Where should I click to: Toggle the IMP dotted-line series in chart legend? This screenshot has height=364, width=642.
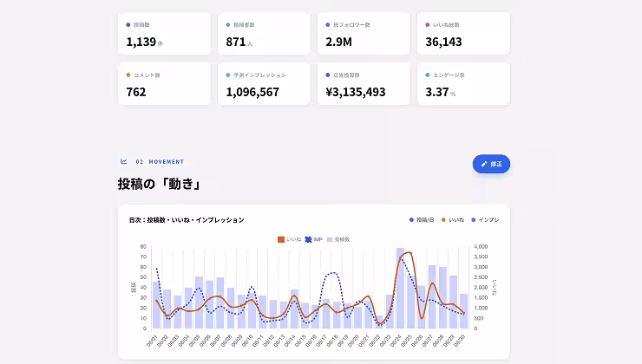coord(314,239)
